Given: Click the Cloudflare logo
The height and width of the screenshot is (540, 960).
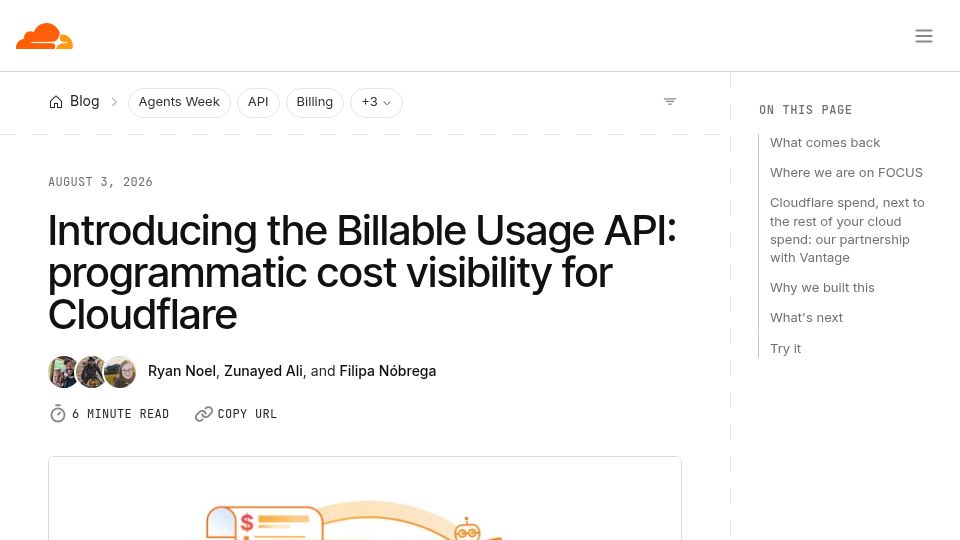Looking at the screenshot, I should (x=44, y=36).
